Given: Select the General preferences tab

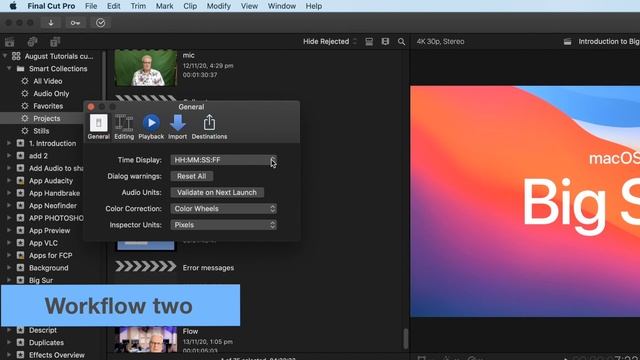Looking at the screenshot, I should pos(99,127).
